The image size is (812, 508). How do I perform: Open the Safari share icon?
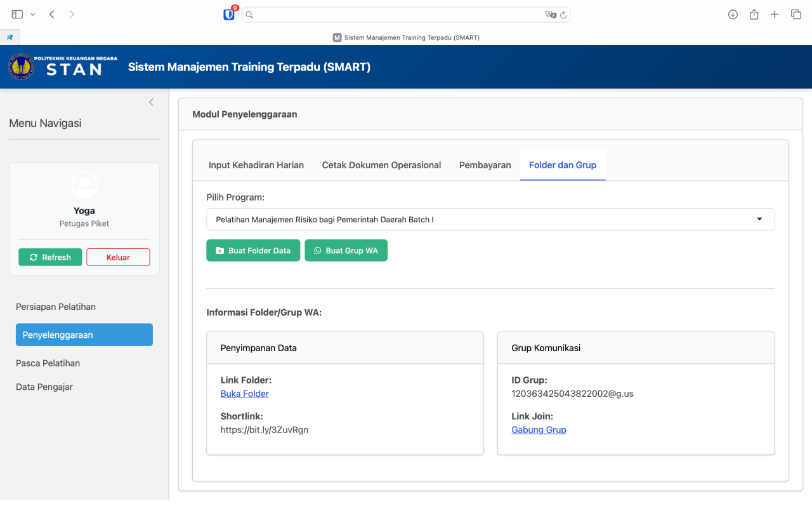click(x=754, y=15)
